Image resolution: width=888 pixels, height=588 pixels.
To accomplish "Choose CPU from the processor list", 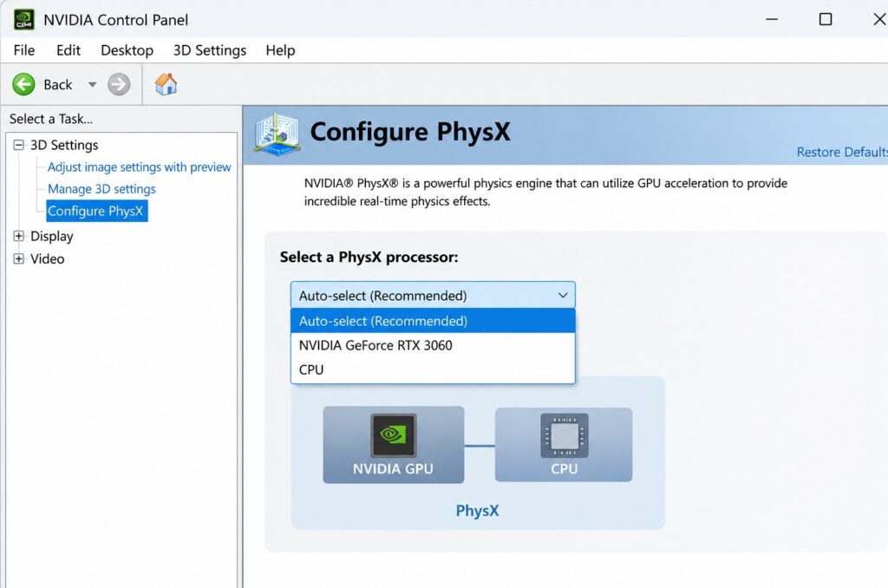I will 433,369.
